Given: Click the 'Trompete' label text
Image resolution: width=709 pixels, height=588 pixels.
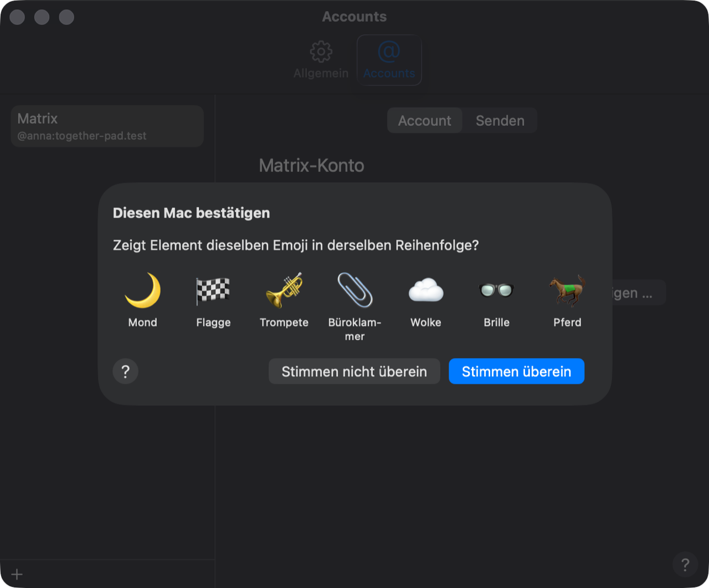Looking at the screenshot, I should click(284, 323).
